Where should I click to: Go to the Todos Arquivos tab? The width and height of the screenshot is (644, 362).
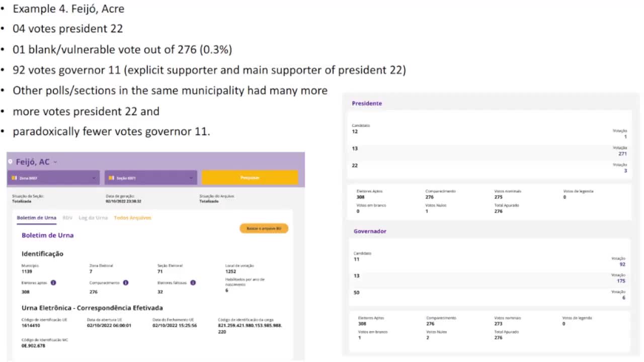132,218
